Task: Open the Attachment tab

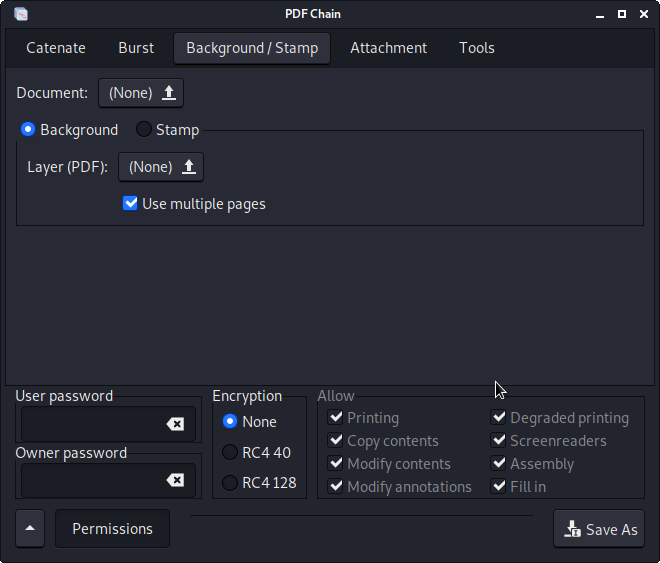Action: click(x=389, y=48)
